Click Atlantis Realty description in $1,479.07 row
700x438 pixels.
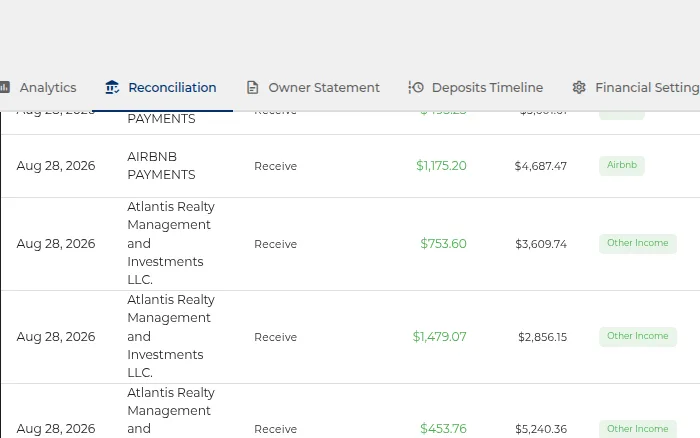(171, 336)
